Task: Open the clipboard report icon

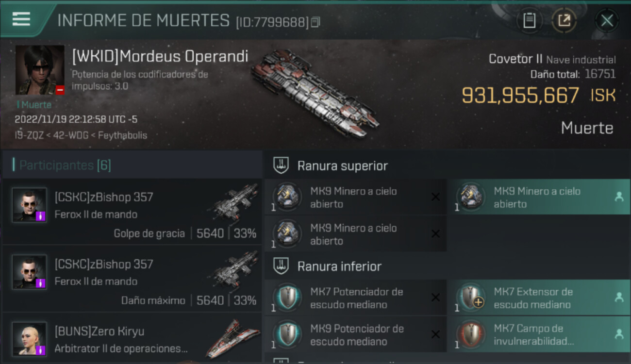Action: (529, 20)
